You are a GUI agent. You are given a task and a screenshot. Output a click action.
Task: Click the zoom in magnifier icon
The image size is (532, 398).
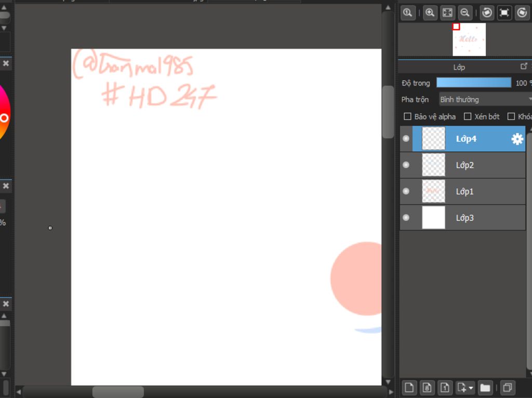point(430,13)
